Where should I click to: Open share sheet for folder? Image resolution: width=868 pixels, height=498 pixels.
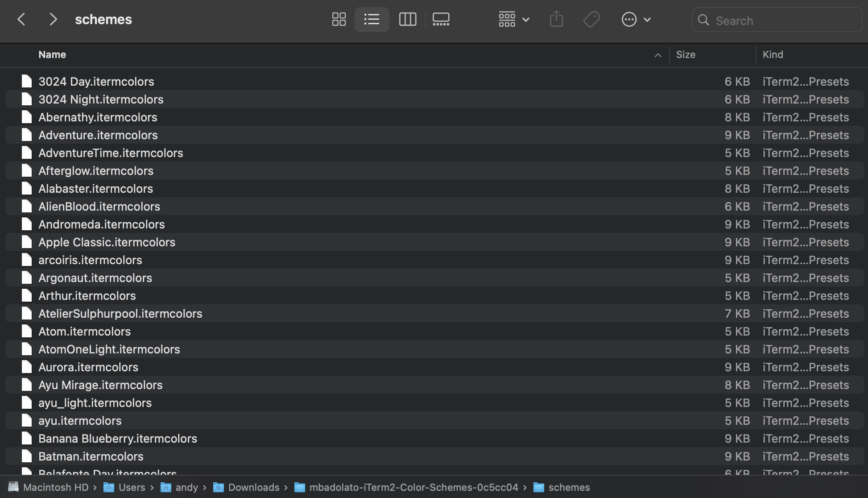(x=556, y=19)
